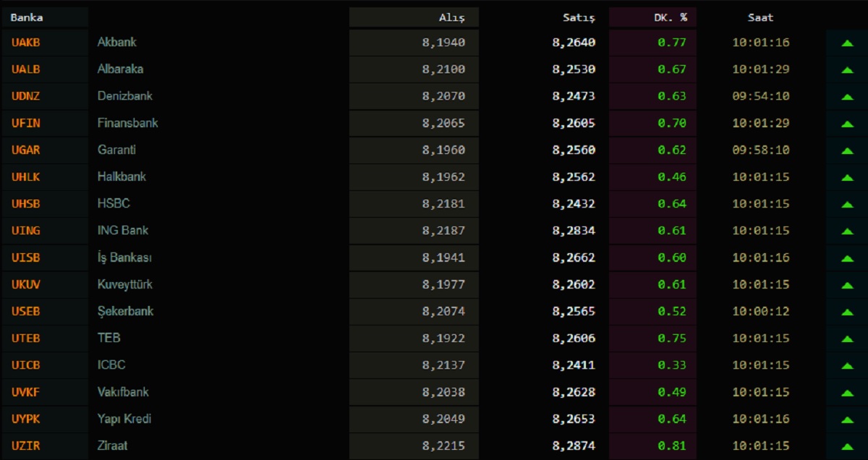Click the green up arrow in İş Bankası row
868x460 pixels.
coord(847,258)
